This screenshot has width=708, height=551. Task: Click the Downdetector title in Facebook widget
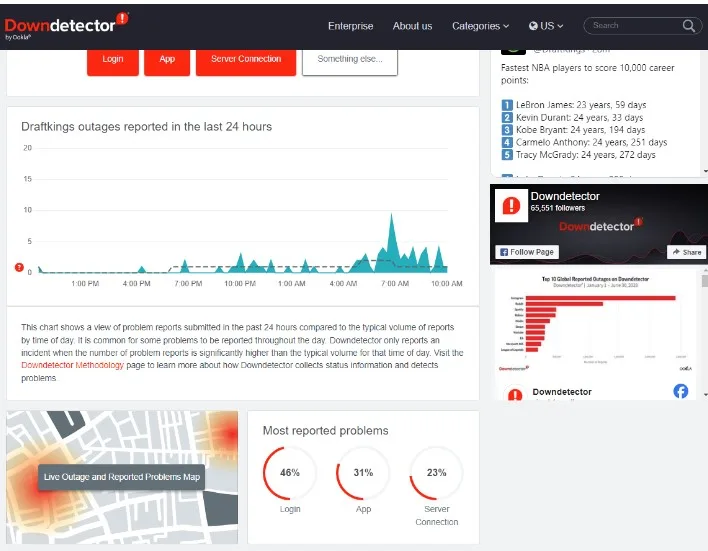coord(565,196)
